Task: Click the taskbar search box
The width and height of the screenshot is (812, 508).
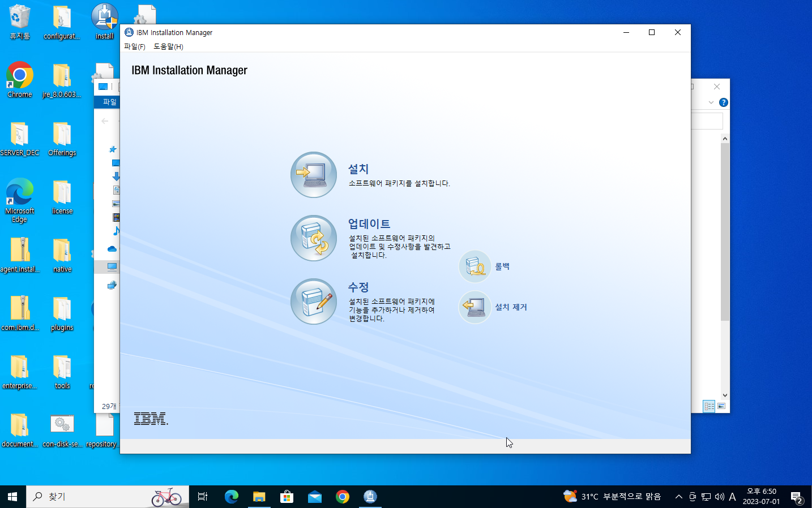Action: (108, 497)
